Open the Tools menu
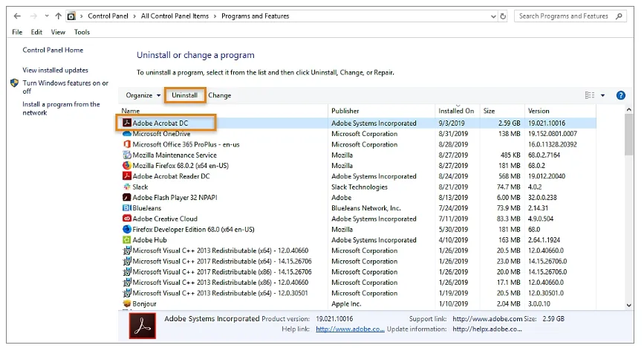This screenshot has width=644, height=348. point(82,32)
